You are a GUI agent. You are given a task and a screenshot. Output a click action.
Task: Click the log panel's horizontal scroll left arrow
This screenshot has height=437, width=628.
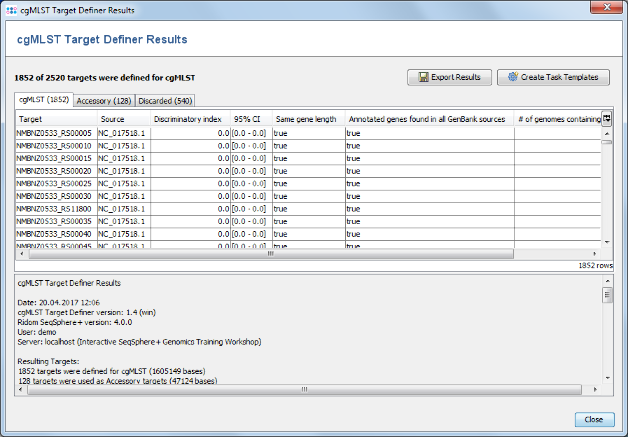(21, 389)
